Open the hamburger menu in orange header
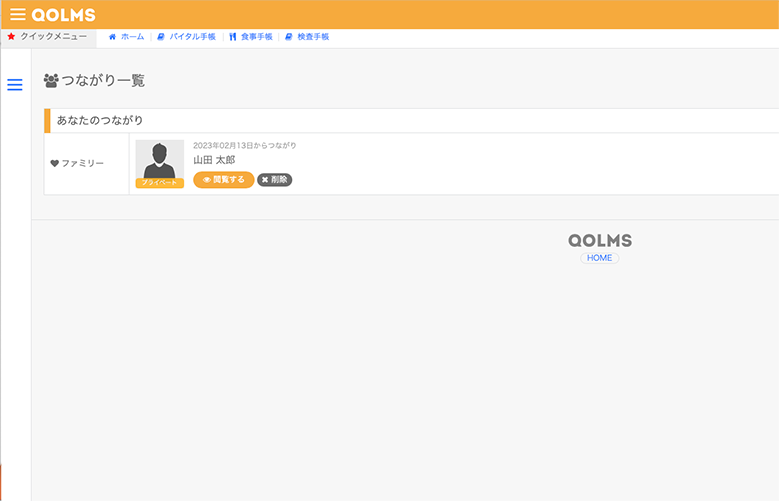The height and width of the screenshot is (501, 779). [17, 15]
